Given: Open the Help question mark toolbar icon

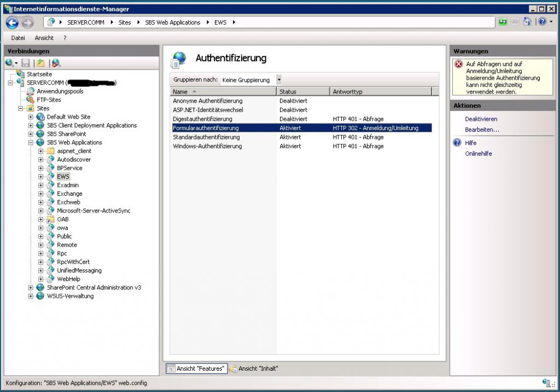Looking at the screenshot, I should pyautogui.click(x=542, y=22).
